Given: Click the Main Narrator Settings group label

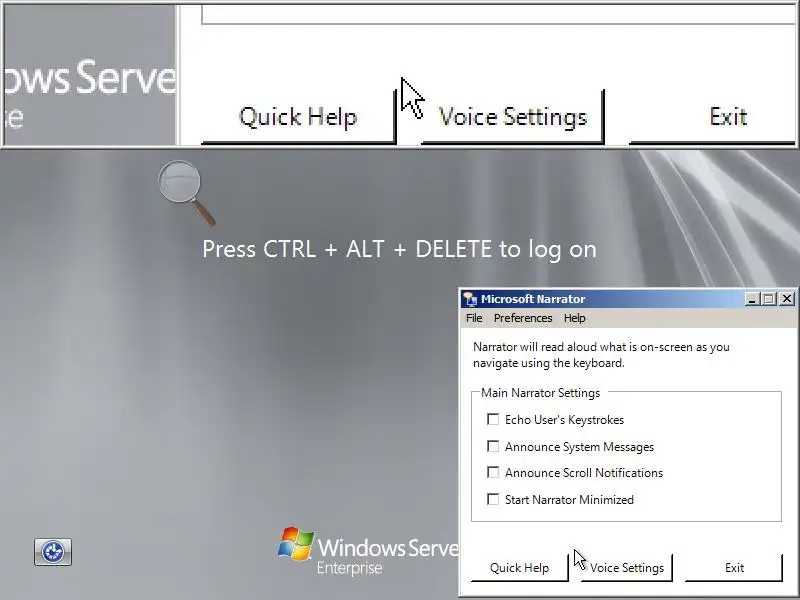Looking at the screenshot, I should coord(540,393).
